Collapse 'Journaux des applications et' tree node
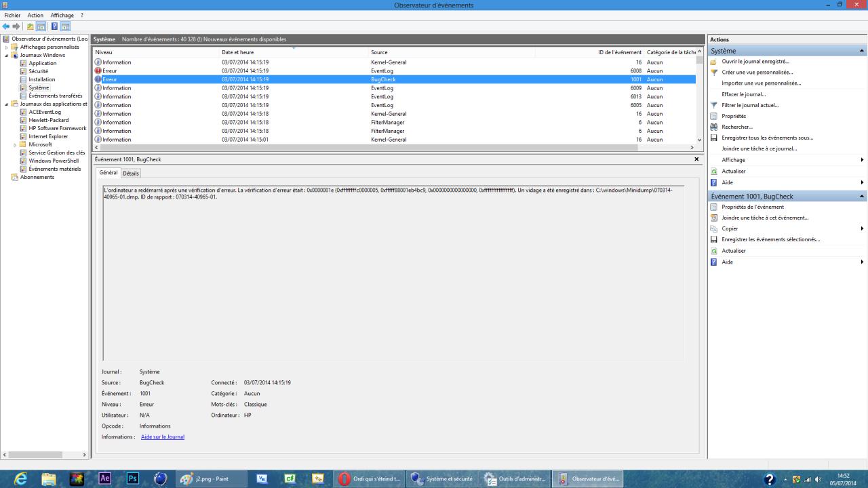This screenshot has width=868, height=488. pyautogui.click(x=7, y=104)
